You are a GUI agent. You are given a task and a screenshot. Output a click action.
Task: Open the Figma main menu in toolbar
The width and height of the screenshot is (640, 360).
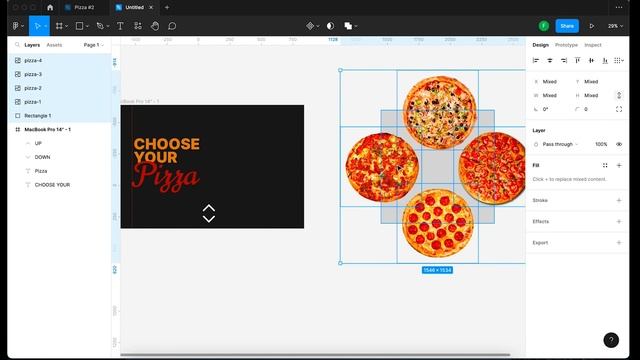(x=18, y=26)
